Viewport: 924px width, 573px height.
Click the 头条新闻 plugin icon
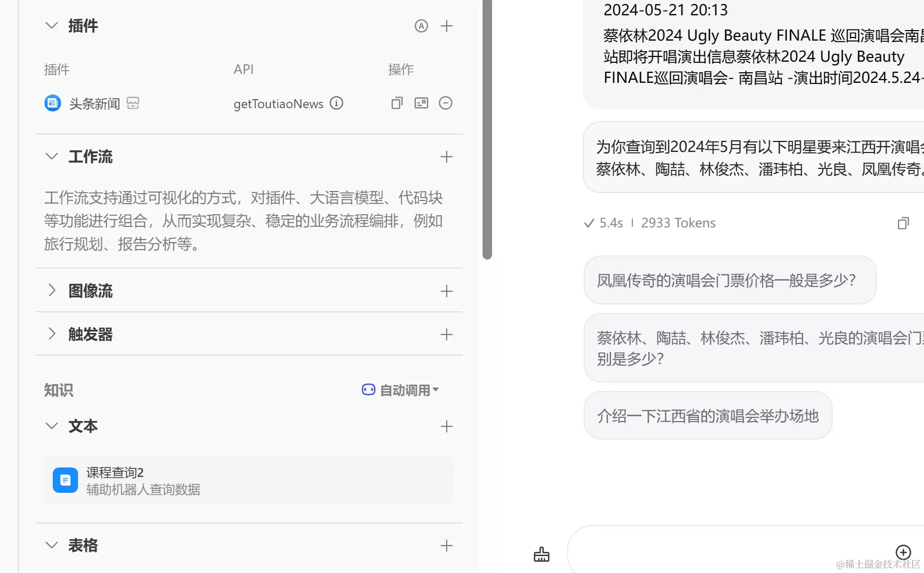coord(53,103)
